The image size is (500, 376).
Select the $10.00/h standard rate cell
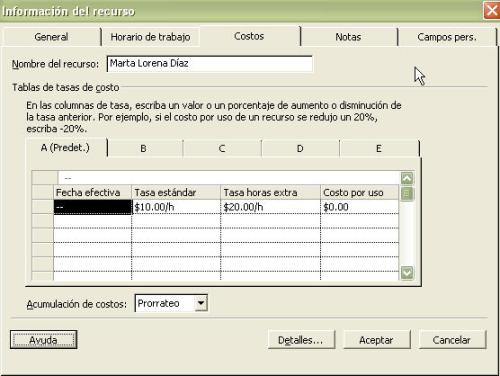(x=176, y=207)
